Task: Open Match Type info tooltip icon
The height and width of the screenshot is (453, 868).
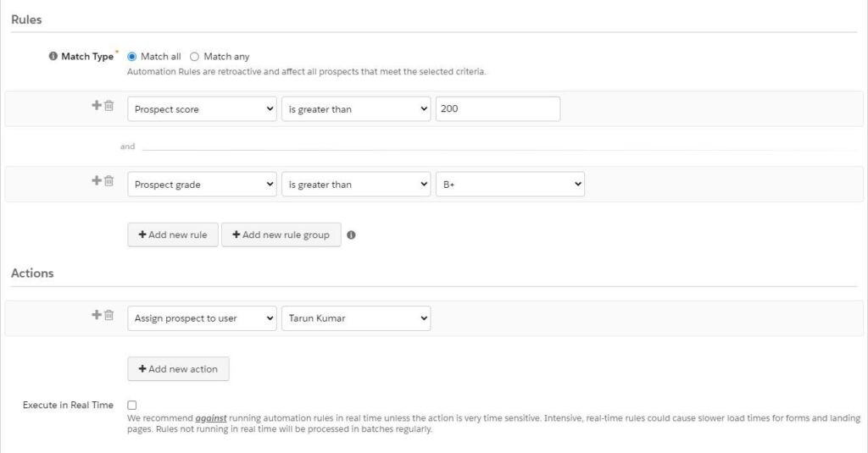Action: tap(53, 56)
